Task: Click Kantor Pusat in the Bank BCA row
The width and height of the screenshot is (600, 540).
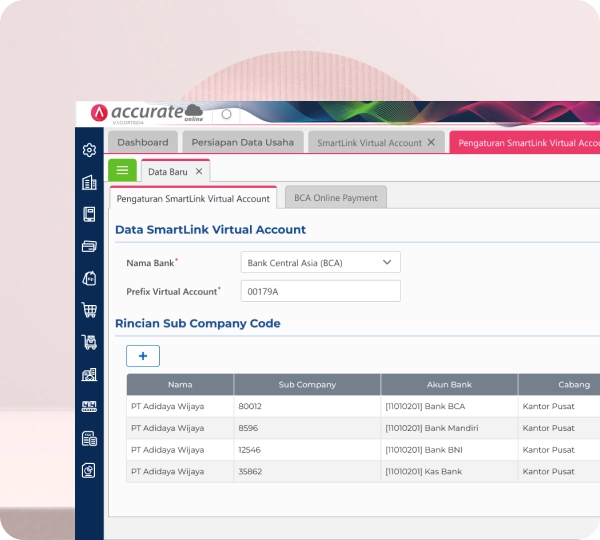Action: click(559, 406)
